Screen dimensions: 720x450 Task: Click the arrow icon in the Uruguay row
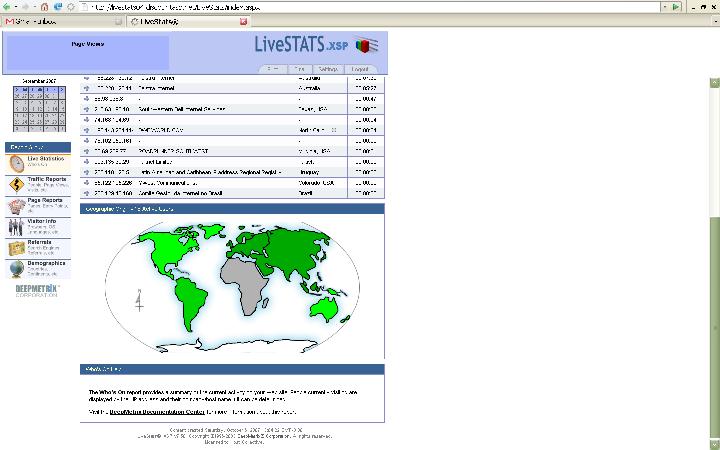click(86, 172)
